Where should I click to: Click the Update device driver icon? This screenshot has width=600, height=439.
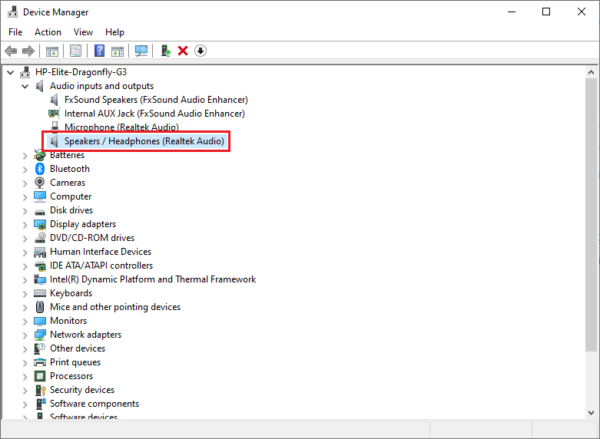tap(165, 51)
